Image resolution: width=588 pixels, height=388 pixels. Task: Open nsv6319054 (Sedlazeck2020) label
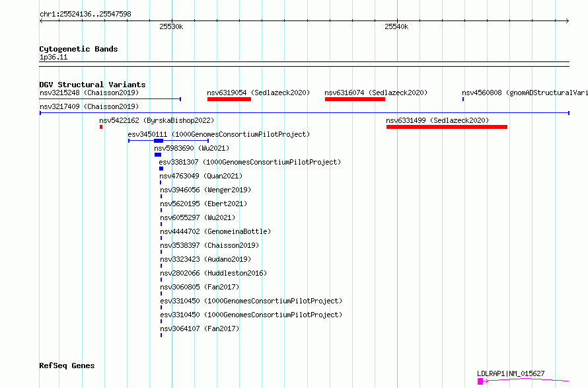258,93
